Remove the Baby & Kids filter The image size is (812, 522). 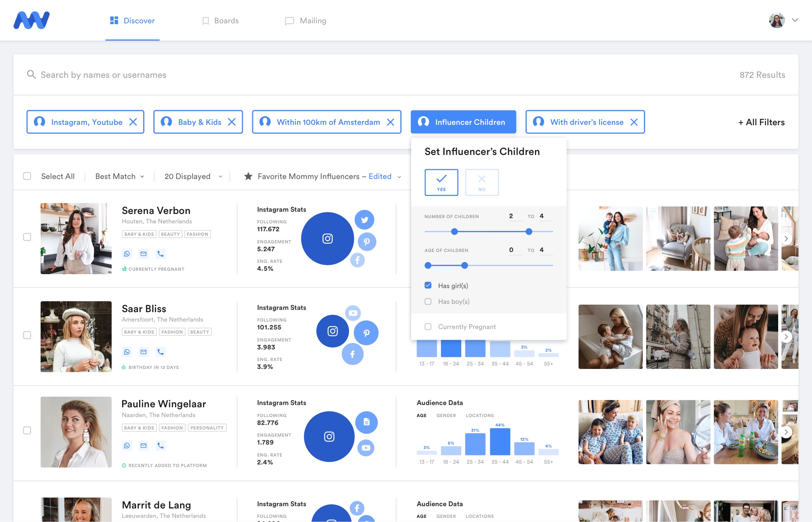click(232, 122)
